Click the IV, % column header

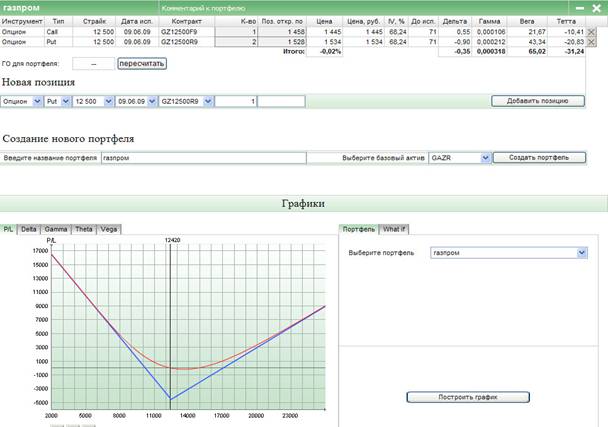click(x=396, y=21)
